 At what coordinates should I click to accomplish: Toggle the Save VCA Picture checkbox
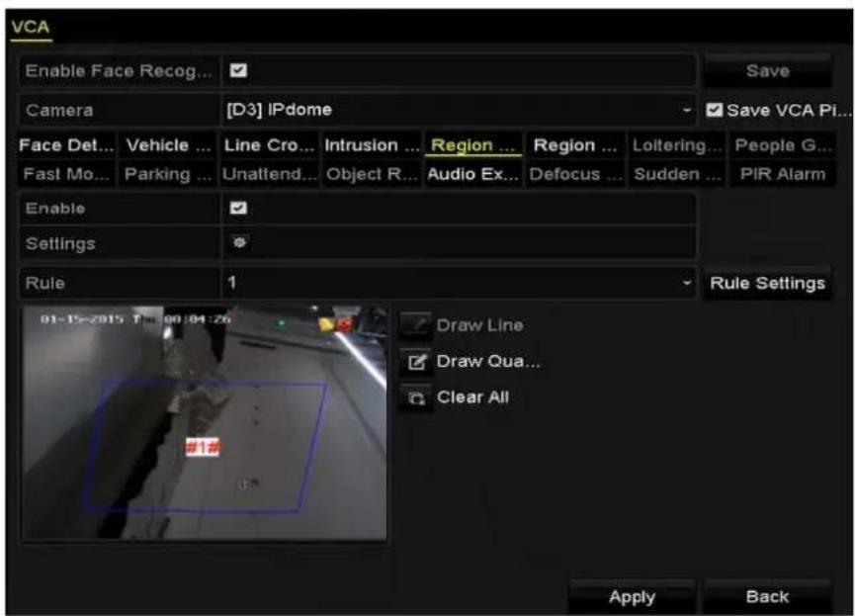point(714,110)
